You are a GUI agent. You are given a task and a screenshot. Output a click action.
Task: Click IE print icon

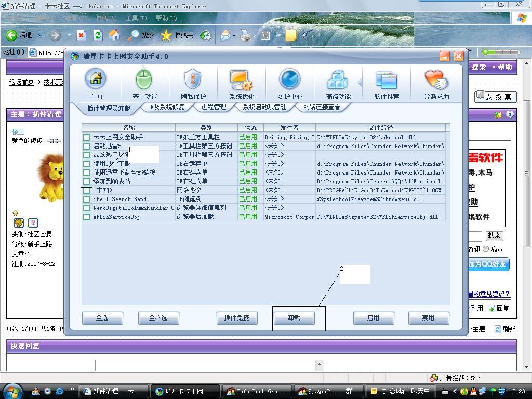tap(246, 35)
